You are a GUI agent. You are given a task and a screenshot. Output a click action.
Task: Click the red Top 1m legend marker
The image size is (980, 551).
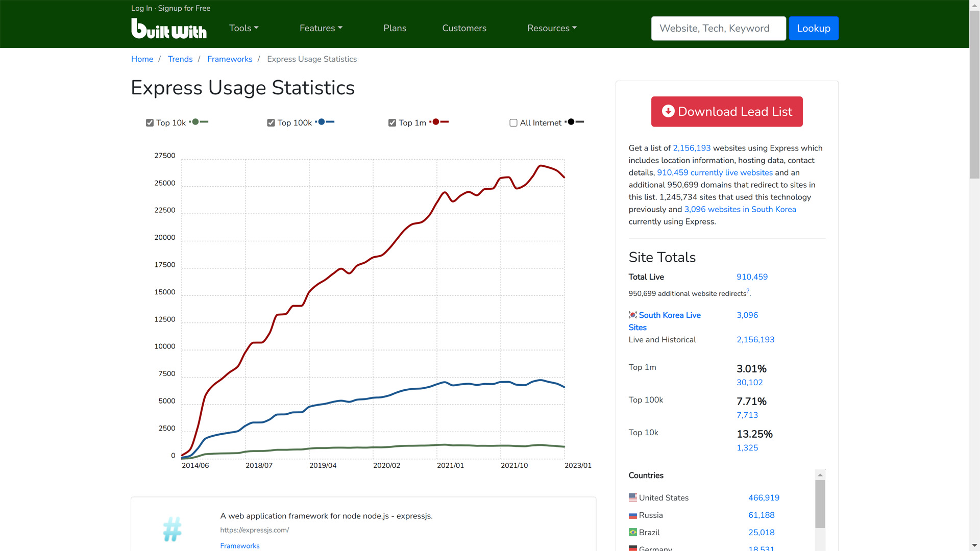click(x=439, y=122)
